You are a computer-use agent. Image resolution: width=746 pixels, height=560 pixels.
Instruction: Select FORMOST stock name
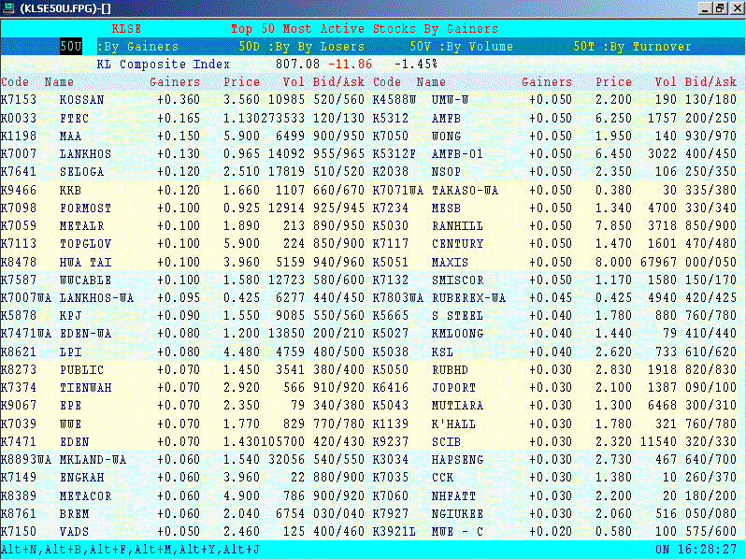[86, 208]
